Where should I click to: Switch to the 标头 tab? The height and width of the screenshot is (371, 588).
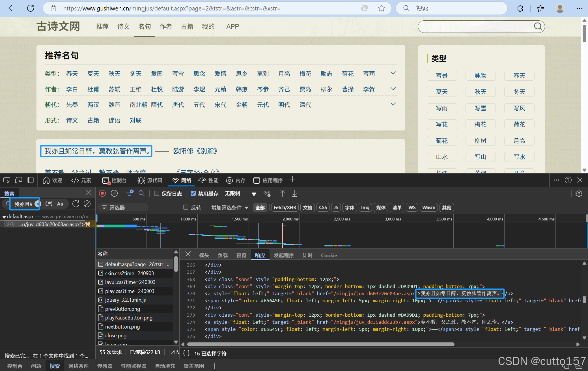[204, 255]
